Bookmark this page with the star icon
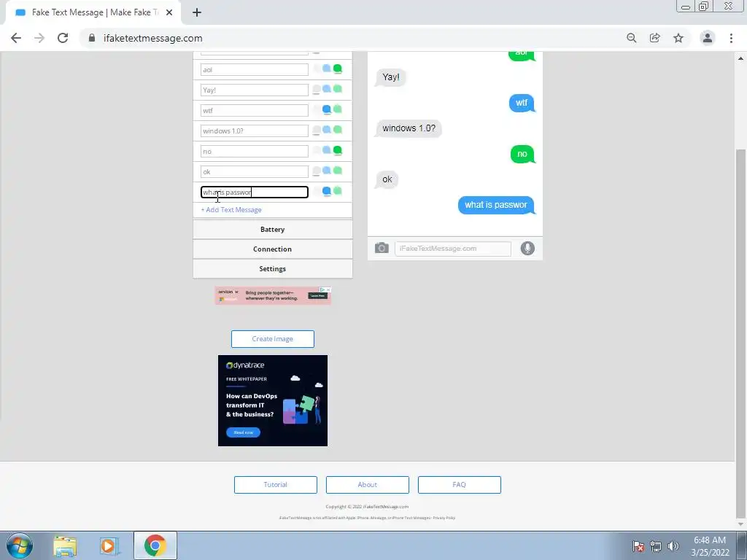Screen dimensions: 747x560 click(678, 38)
